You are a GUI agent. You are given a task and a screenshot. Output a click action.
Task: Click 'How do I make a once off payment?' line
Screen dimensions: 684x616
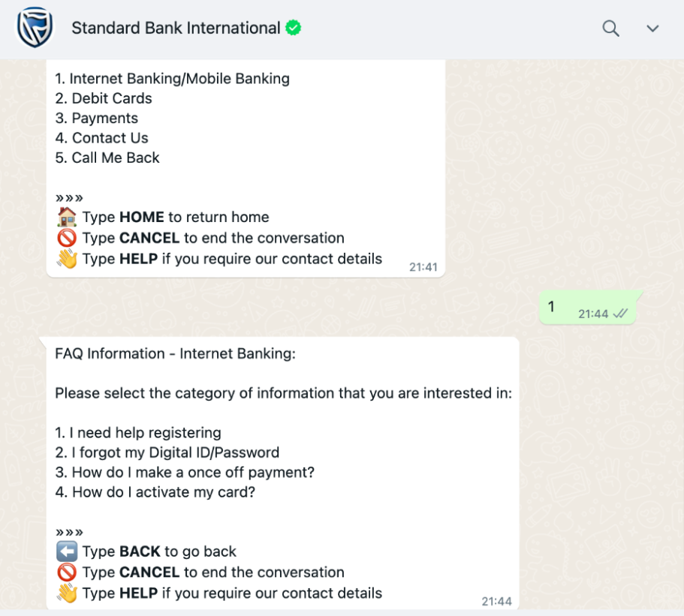[185, 472]
